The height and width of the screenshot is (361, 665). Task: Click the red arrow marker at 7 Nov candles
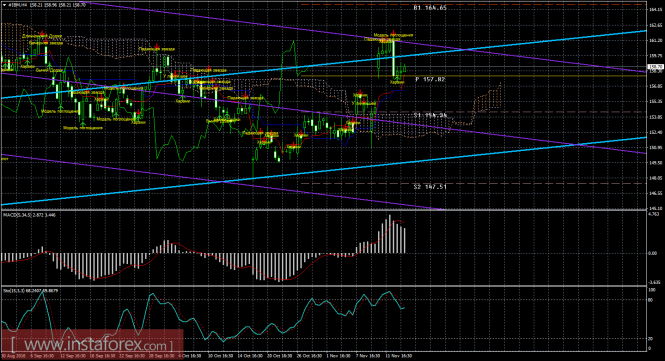(360, 93)
